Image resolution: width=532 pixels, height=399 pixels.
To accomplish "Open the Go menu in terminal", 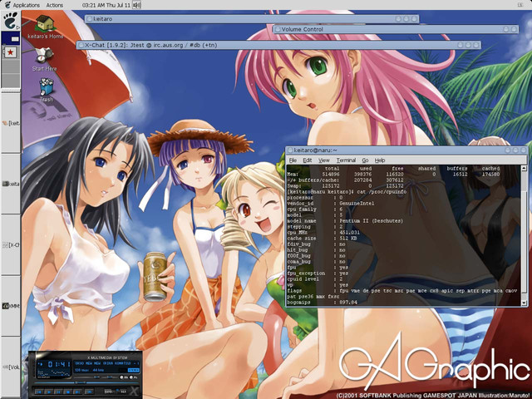I will (x=365, y=160).
